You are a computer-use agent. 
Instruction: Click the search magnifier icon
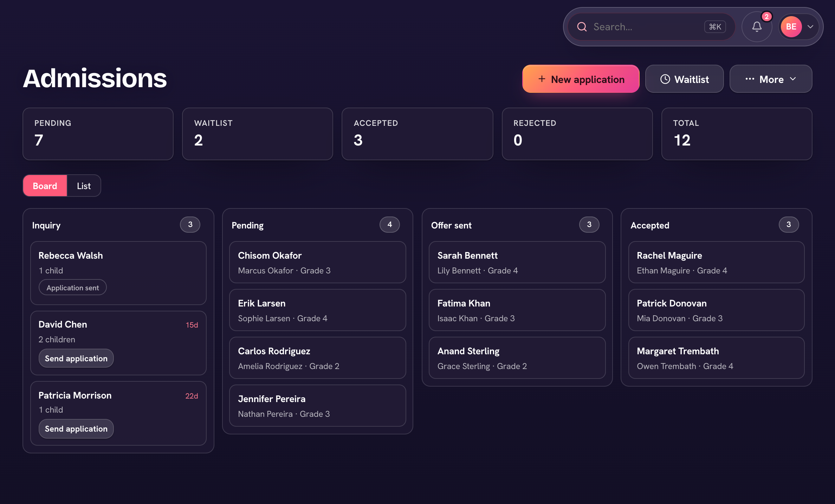tap(582, 27)
